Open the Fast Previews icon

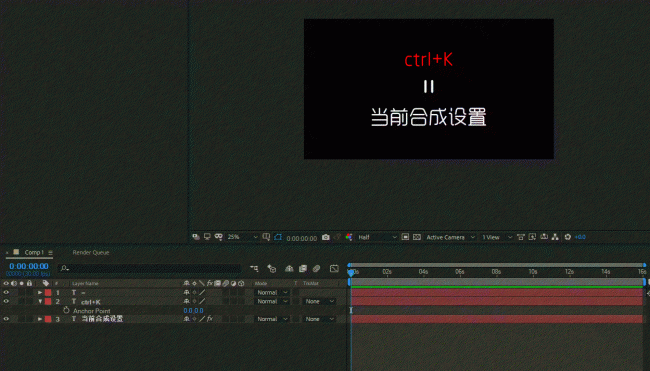coord(532,237)
